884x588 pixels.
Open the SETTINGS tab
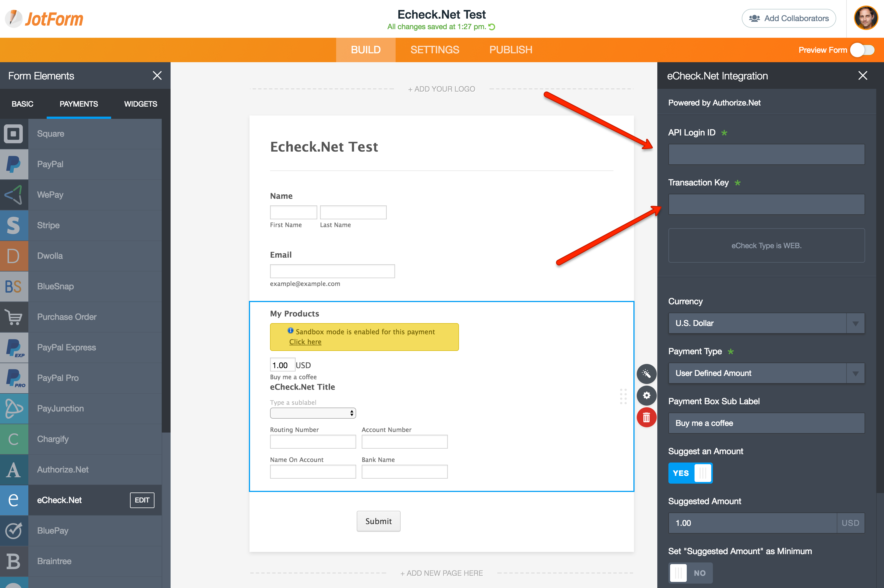click(435, 50)
